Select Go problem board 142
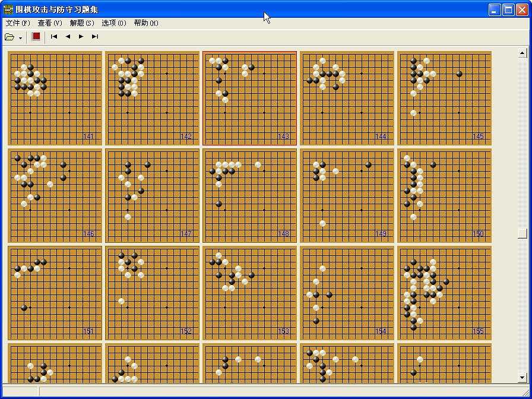Viewport: 532px width, 399px height. click(x=153, y=99)
